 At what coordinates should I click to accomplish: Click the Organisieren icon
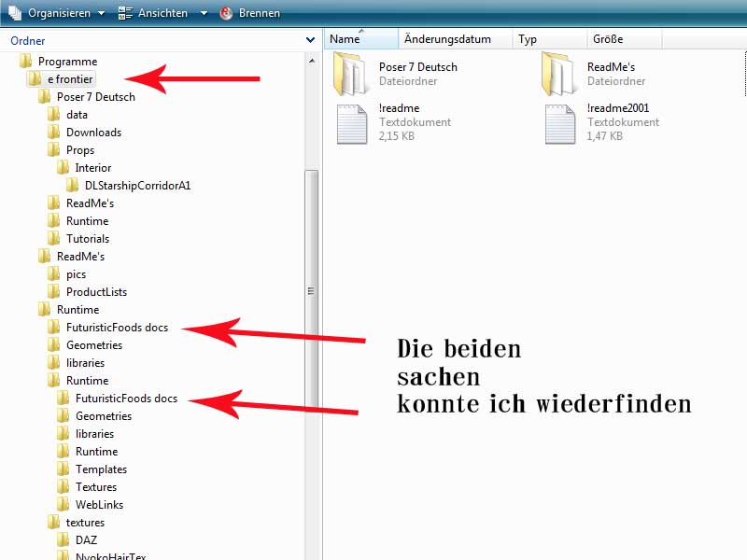point(15,13)
